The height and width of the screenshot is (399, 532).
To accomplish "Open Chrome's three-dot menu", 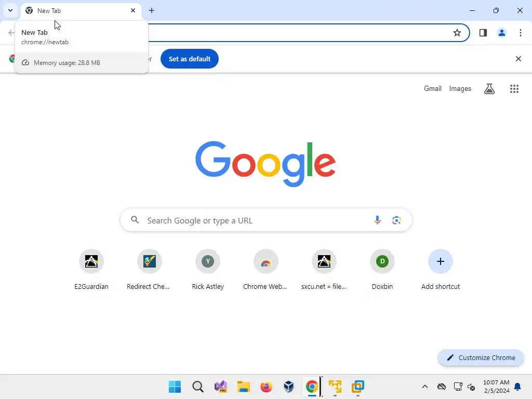I will tap(520, 33).
